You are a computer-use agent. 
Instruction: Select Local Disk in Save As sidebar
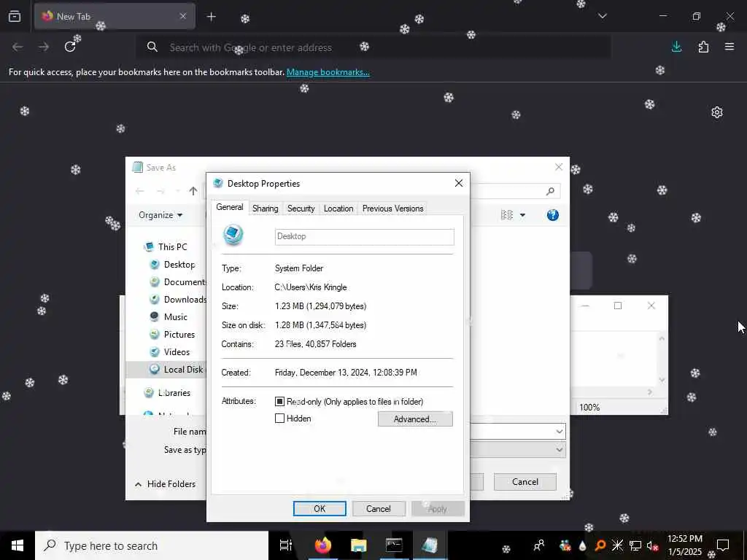point(166,369)
